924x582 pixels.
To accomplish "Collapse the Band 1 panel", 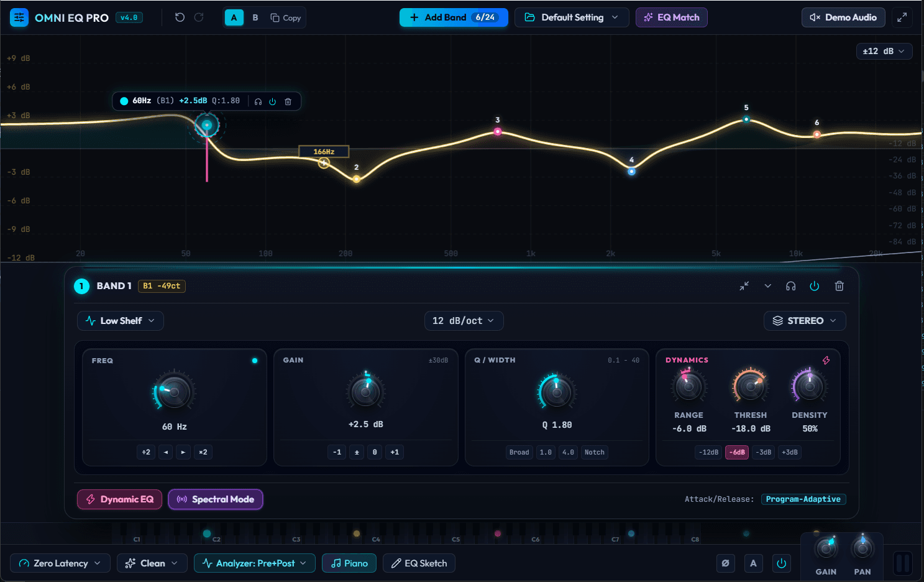I will (x=744, y=286).
